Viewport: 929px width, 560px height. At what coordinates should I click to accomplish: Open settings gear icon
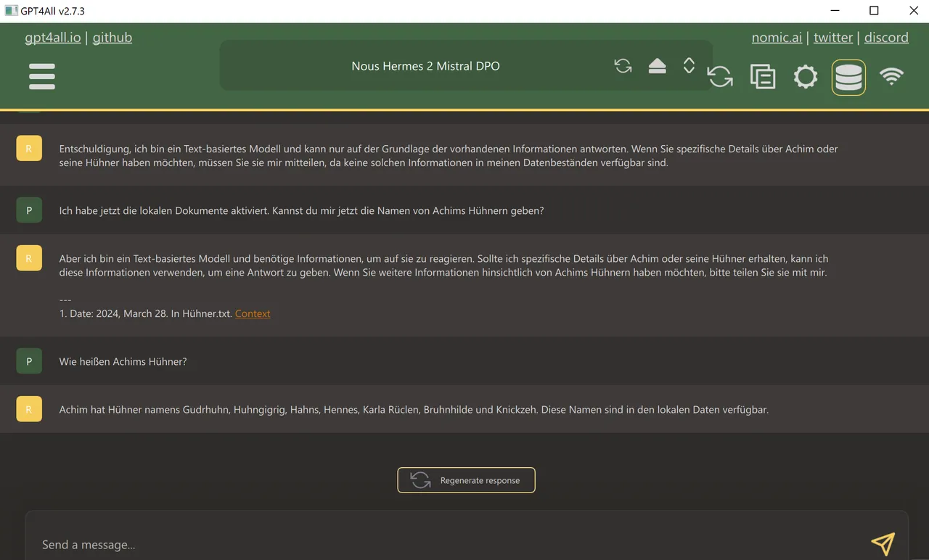(806, 77)
